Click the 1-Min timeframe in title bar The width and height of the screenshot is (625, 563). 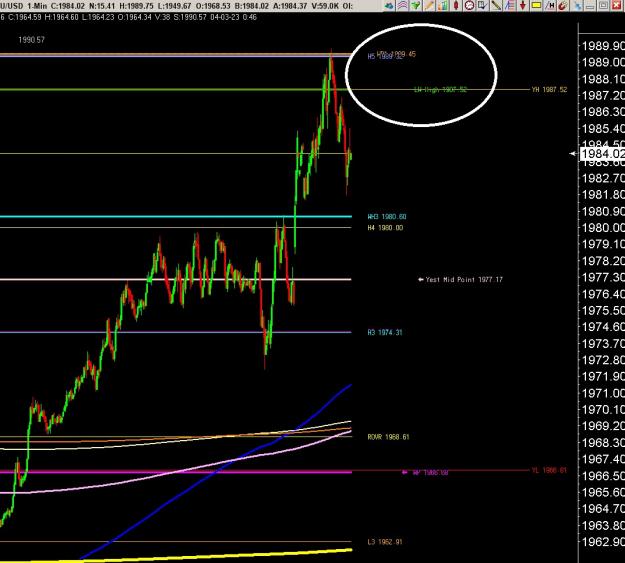(37, 6)
